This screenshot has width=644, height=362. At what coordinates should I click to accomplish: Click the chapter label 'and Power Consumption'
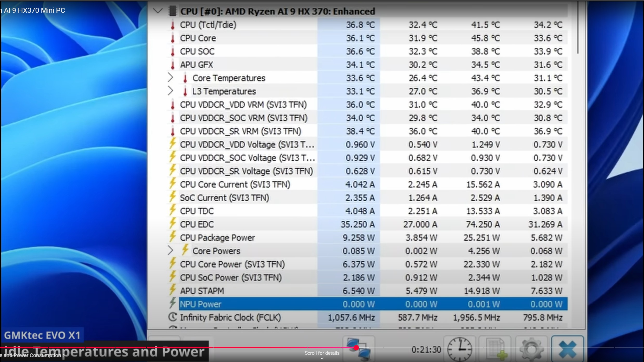tap(32, 355)
